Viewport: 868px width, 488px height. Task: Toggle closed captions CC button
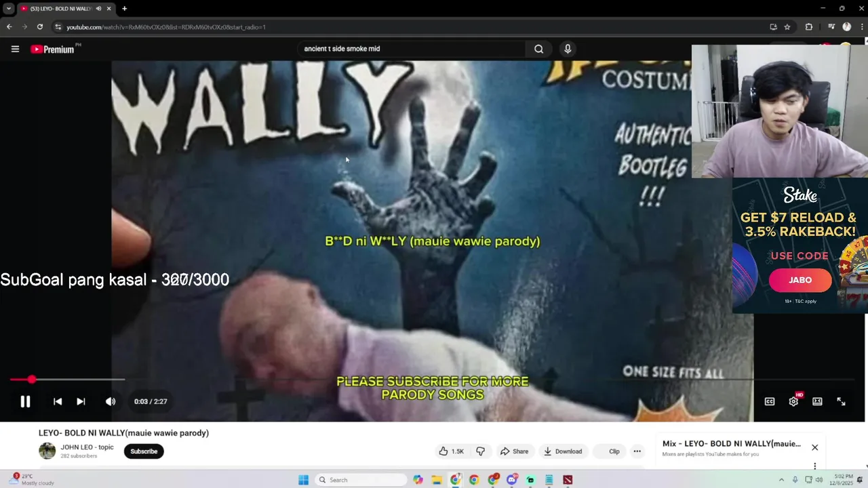click(770, 401)
